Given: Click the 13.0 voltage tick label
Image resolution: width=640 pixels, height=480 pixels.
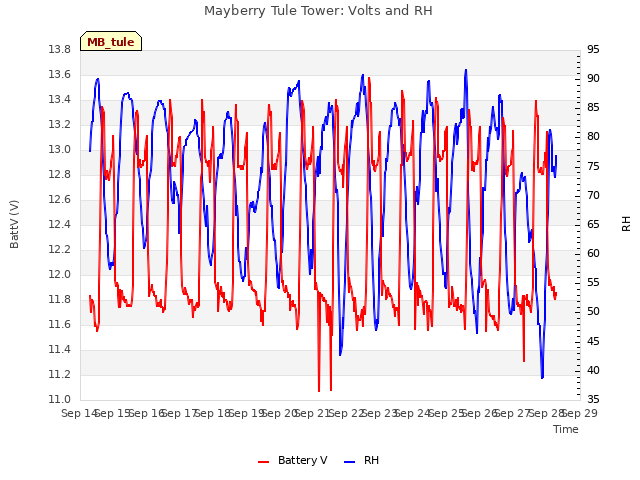Looking at the screenshot, I should pos(60,150).
